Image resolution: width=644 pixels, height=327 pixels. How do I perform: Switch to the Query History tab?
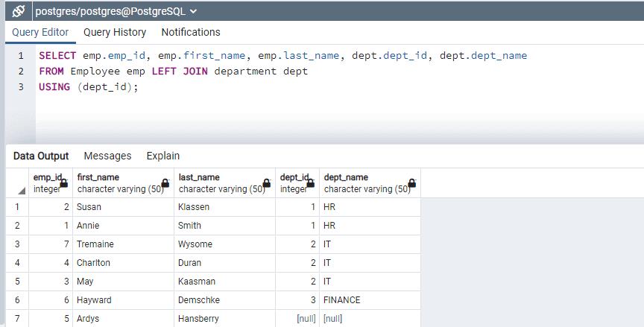pos(115,32)
